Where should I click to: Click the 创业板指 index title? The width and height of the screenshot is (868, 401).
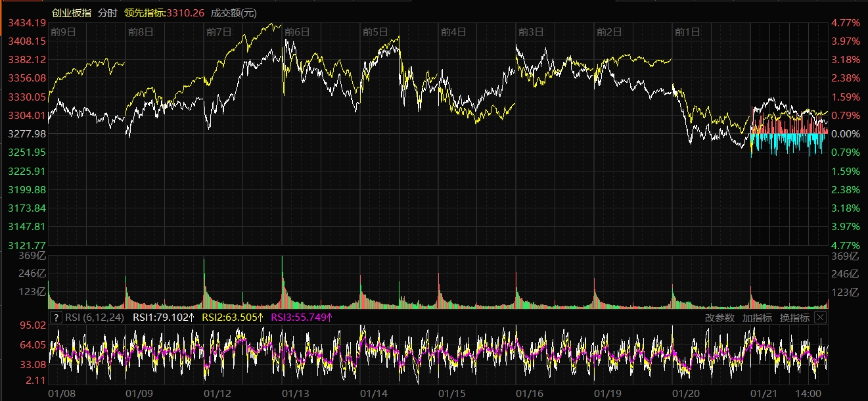(x=72, y=13)
